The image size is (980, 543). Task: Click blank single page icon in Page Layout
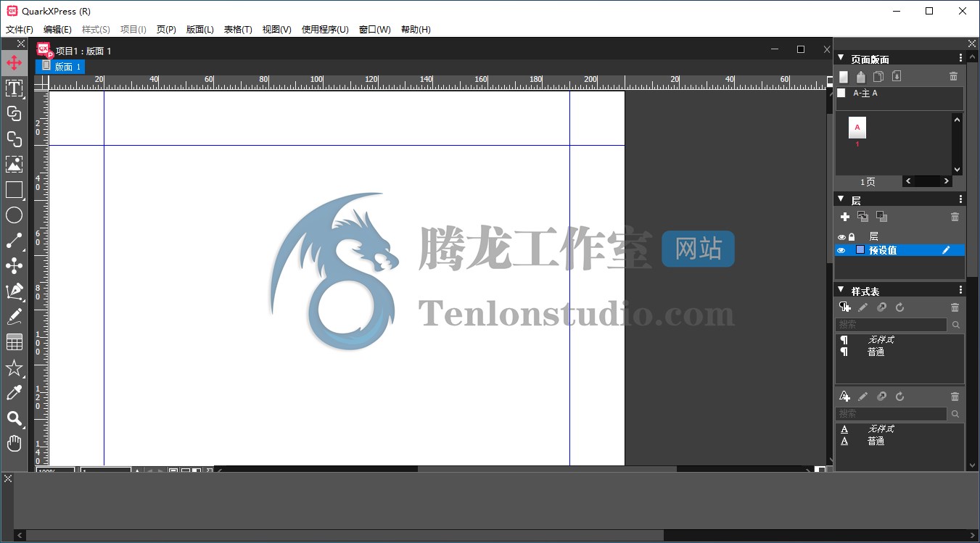click(x=844, y=76)
